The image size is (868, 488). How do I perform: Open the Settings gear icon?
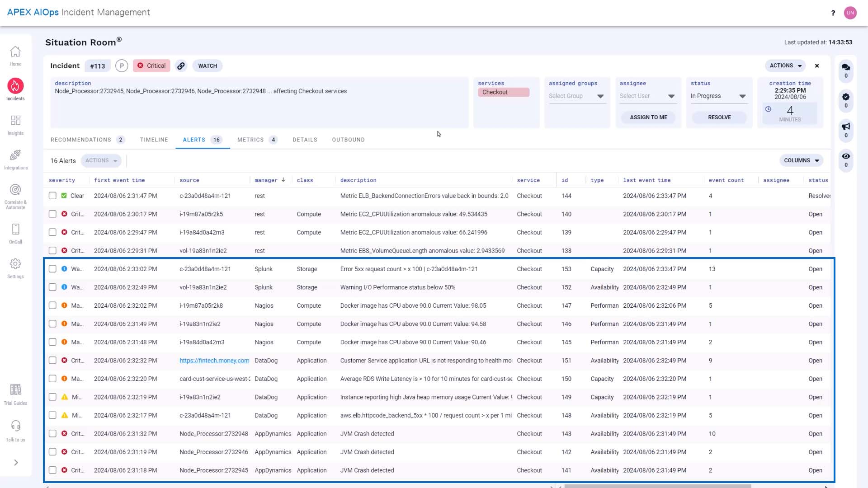pyautogui.click(x=15, y=264)
